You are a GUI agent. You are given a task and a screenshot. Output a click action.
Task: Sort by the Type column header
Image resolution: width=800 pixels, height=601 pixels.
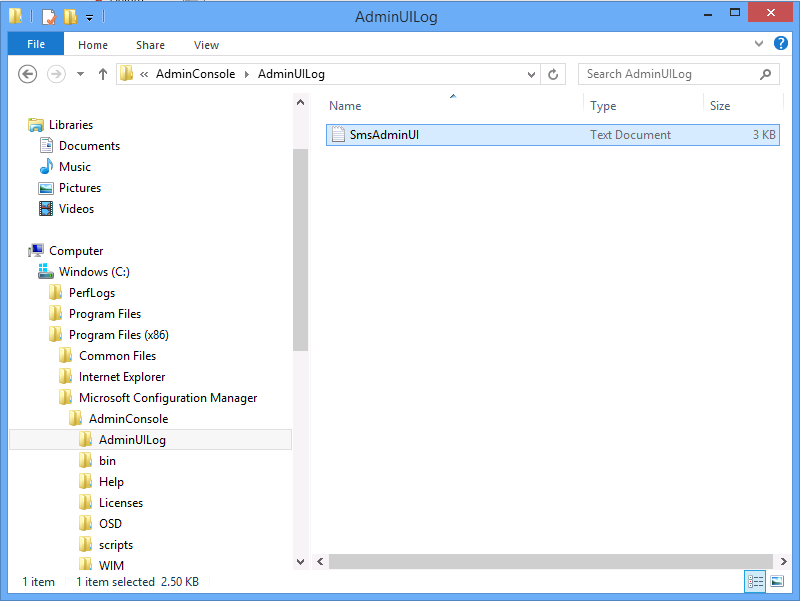(603, 106)
